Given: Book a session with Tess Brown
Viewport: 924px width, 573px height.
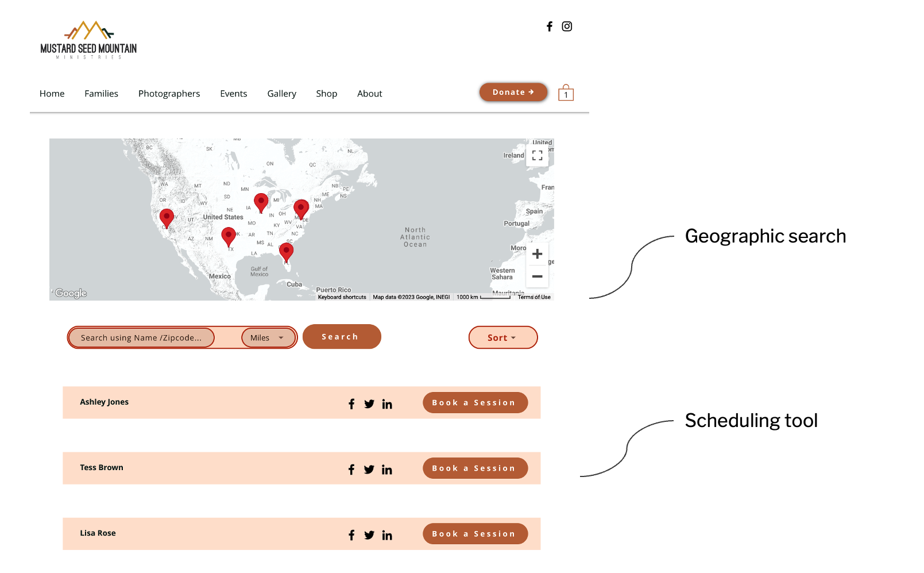Looking at the screenshot, I should click(475, 468).
